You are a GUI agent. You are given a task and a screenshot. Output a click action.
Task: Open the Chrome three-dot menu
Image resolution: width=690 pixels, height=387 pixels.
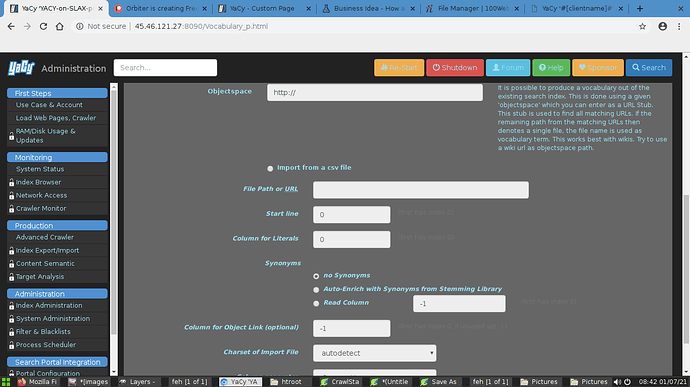(x=679, y=26)
